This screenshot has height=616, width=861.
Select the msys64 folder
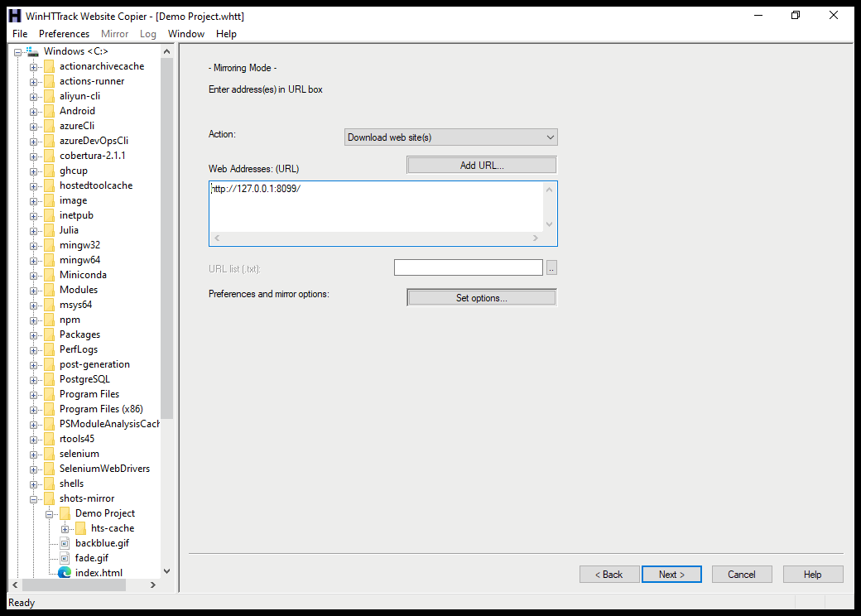coord(76,305)
